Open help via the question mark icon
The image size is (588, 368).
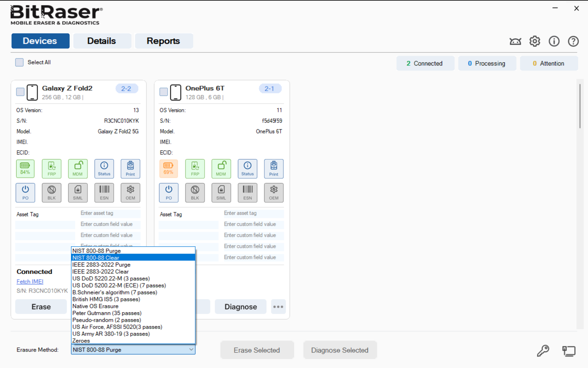click(573, 41)
